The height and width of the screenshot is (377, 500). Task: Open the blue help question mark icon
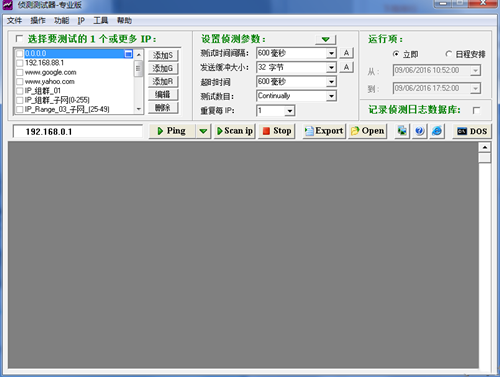click(420, 131)
